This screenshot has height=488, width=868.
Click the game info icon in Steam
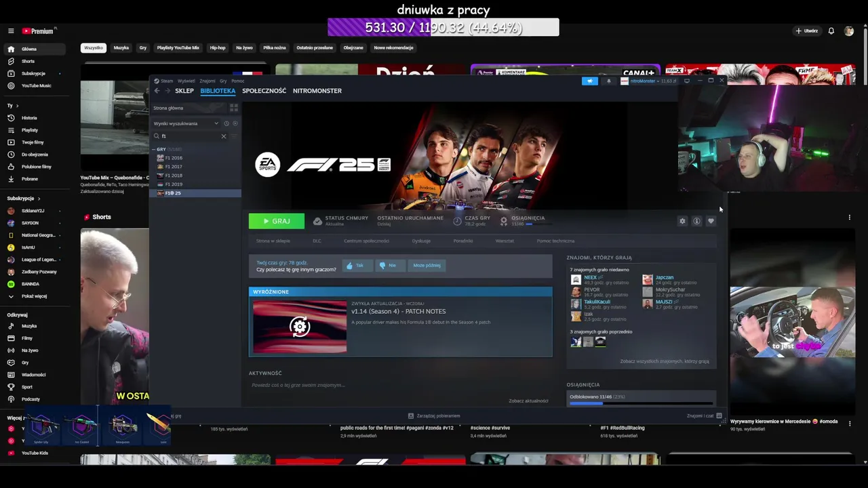[696, 221]
